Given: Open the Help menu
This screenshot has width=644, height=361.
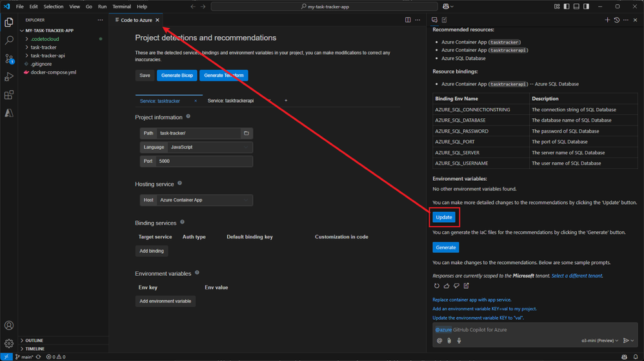Looking at the screenshot, I should coord(142,6).
